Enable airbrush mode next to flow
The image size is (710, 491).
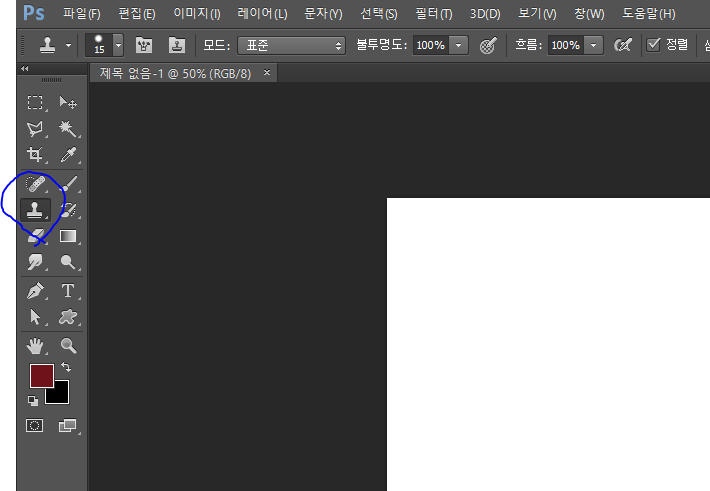[x=622, y=45]
